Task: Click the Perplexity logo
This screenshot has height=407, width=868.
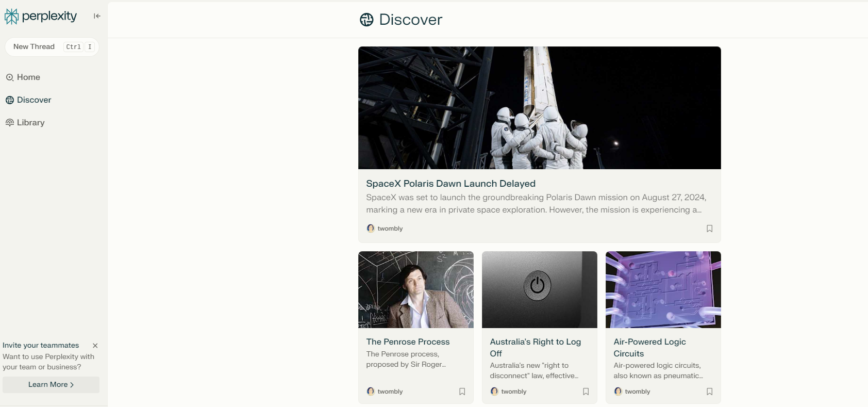Action: pyautogui.click(x=41, y=17)
